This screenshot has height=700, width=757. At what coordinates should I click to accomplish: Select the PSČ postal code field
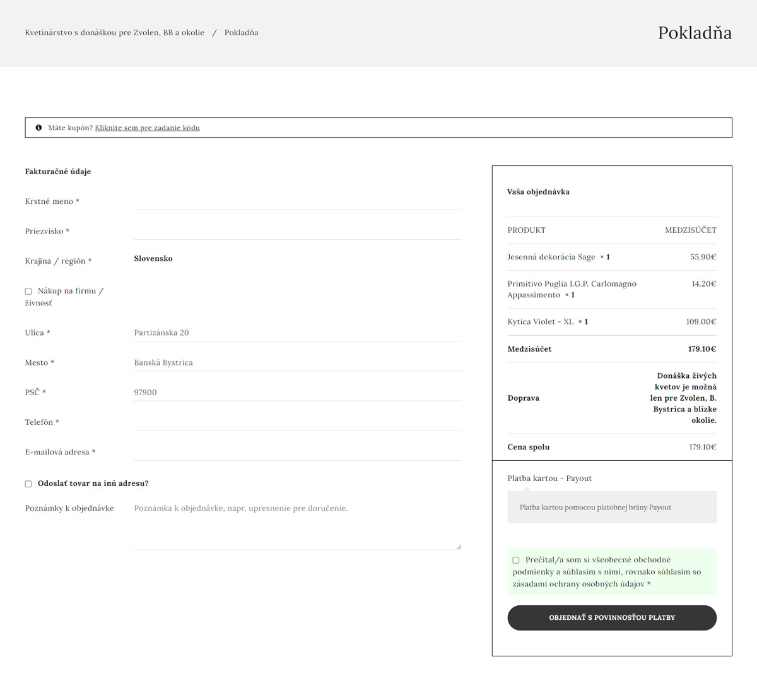pos(298,392)
